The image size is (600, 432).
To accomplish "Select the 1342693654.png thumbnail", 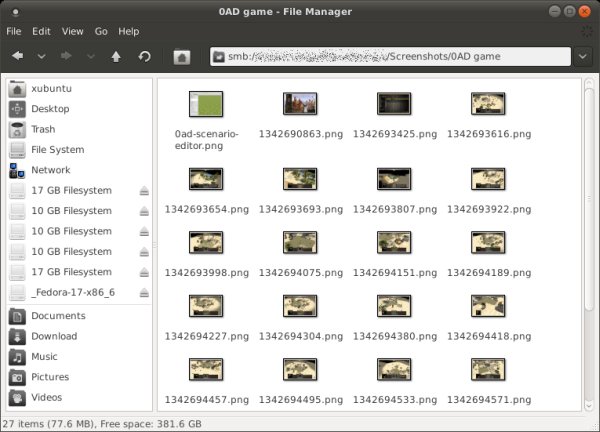I will (x=206, y=179).
